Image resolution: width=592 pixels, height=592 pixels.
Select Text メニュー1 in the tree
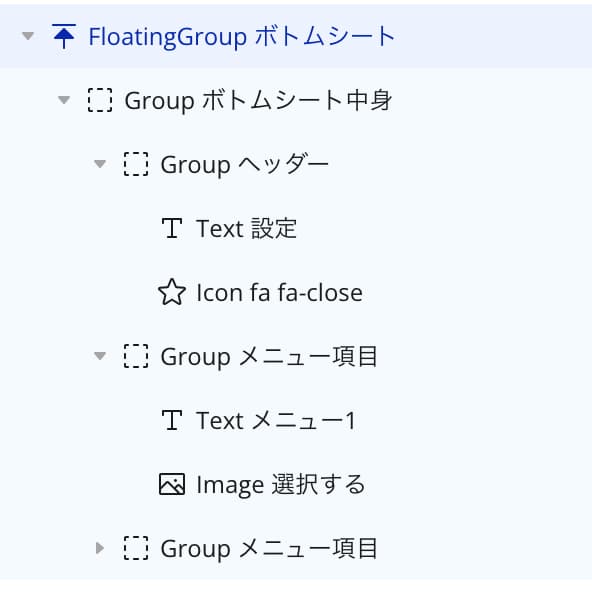coord(276,420)
